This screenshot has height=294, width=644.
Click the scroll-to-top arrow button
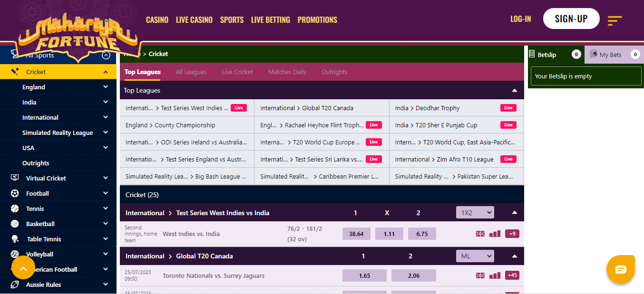coord(23,267)
